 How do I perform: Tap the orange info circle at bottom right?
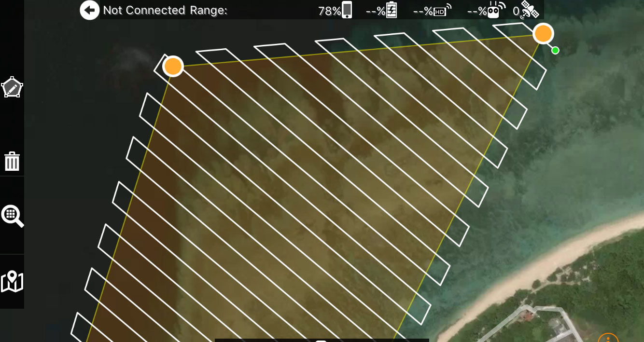608,338
